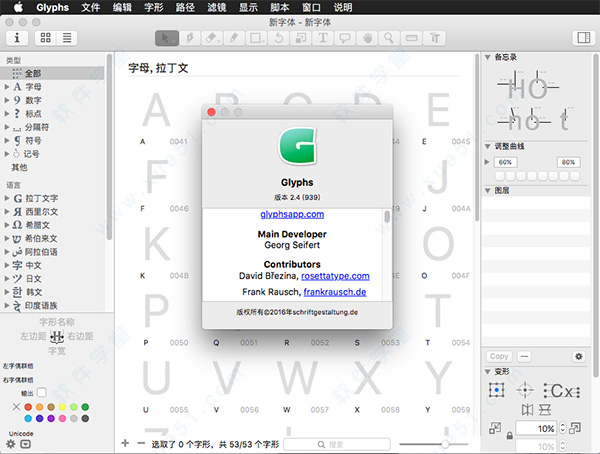This screenshot has width=600, height=454.
Task: Expand the 中文 language group
Action: pos(7,265)
